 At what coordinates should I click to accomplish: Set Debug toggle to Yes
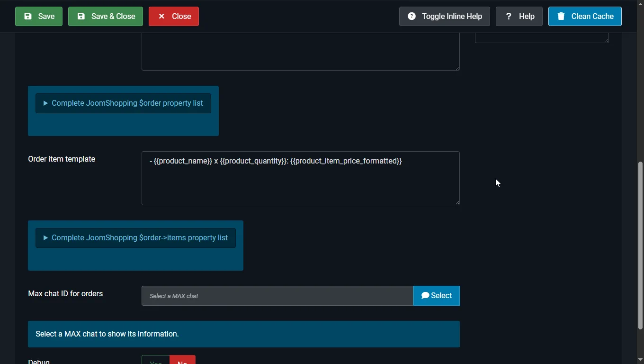[156, 360]
